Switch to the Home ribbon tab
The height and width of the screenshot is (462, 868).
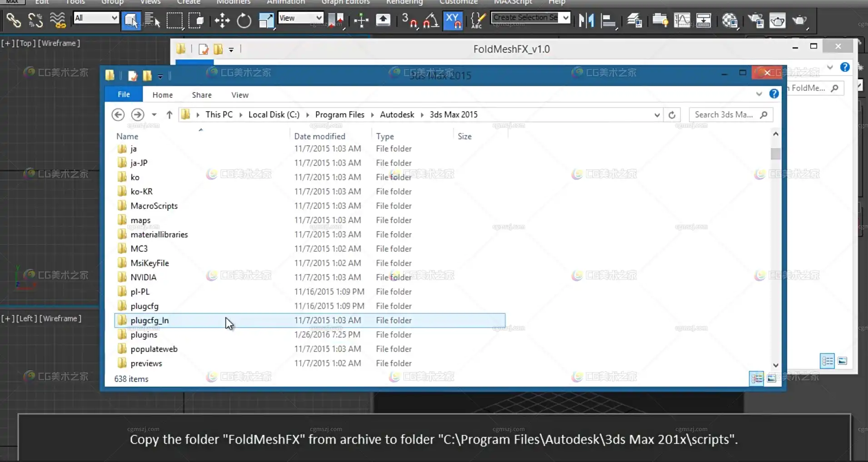point(162,94)
